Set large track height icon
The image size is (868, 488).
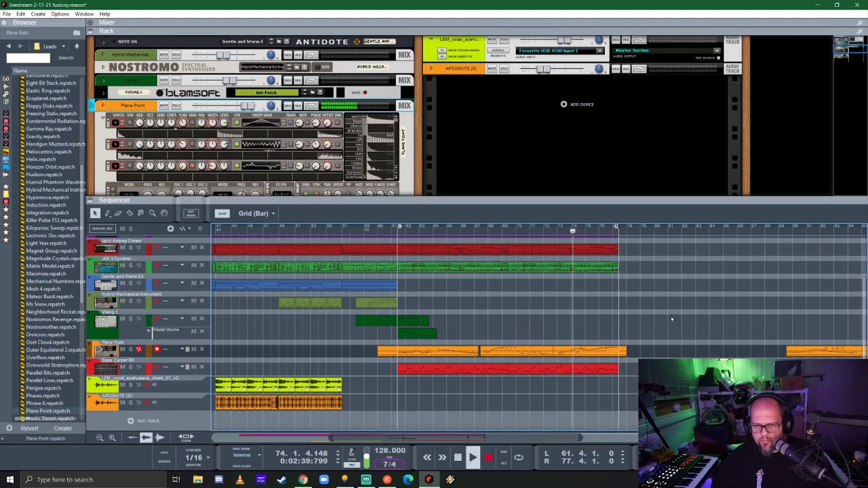[x=159, y=438]
